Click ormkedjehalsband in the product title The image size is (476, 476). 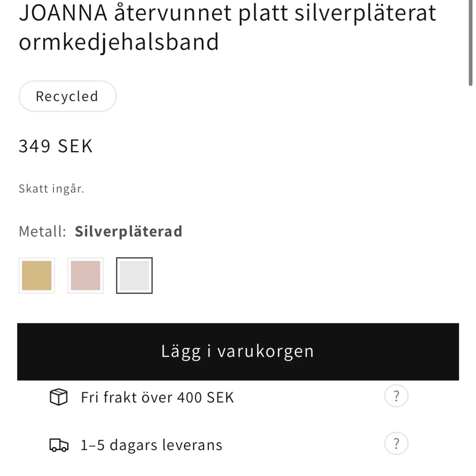[x=119, y=42]
